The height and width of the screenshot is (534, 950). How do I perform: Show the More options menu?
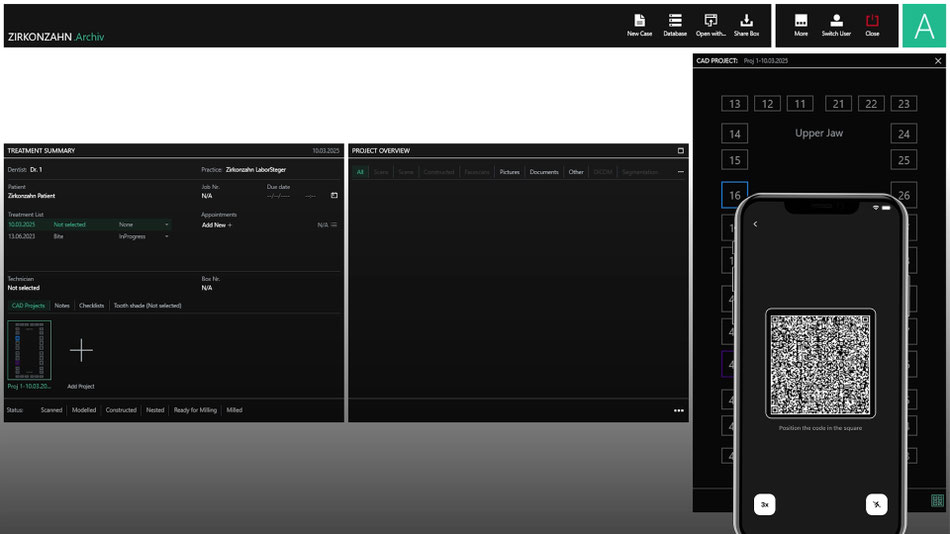pos(800,24)
